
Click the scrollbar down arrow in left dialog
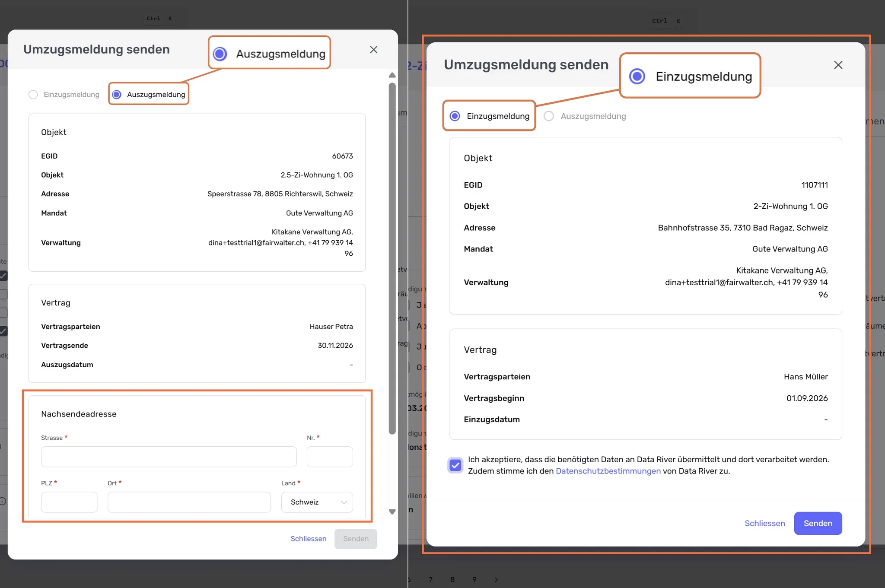[392, 512]
